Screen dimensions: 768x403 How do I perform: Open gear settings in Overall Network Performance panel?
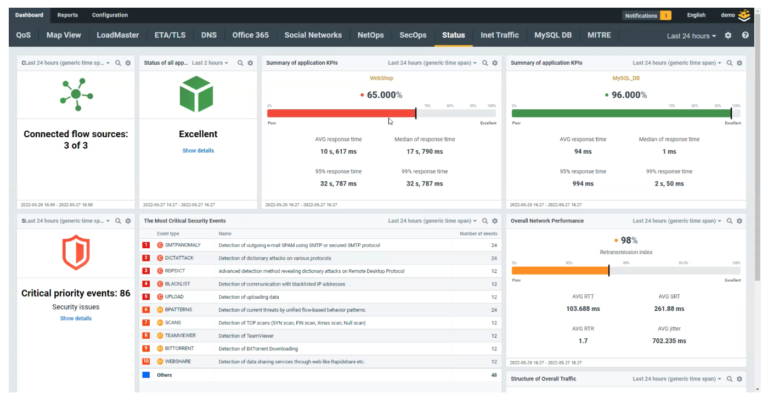coord(741,220)
